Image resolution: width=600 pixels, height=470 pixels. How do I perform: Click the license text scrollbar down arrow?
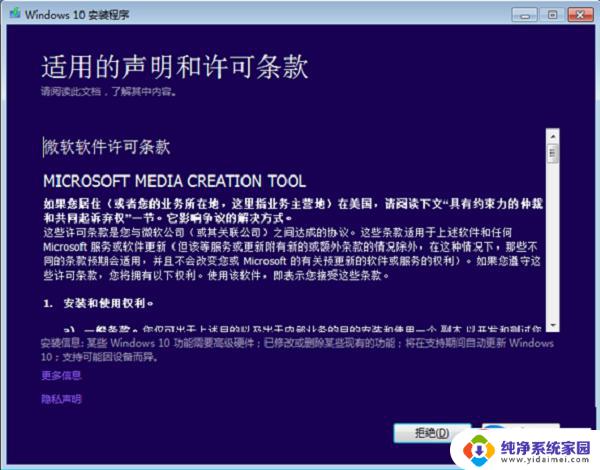point(553,325)
